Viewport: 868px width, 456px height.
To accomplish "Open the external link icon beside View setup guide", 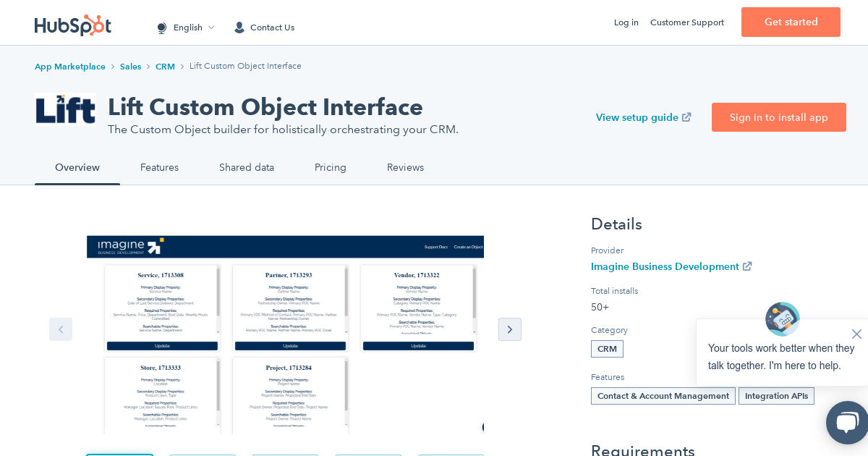I will [x=686, y=117].
